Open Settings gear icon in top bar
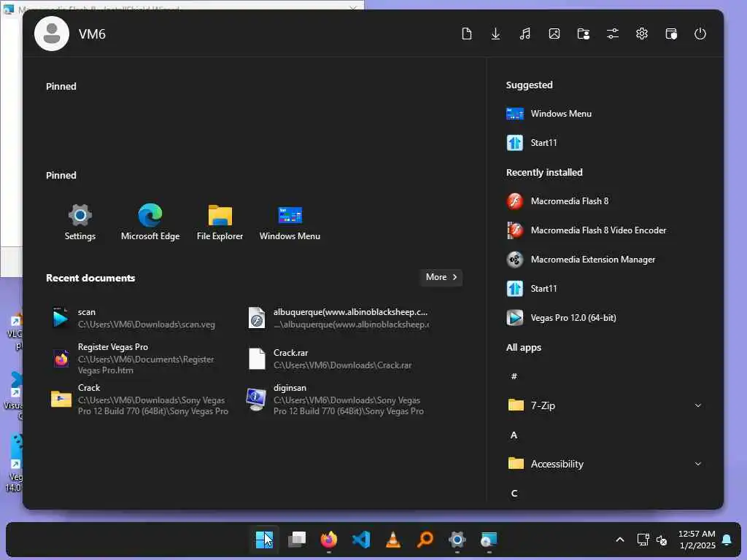 point(642,34)
